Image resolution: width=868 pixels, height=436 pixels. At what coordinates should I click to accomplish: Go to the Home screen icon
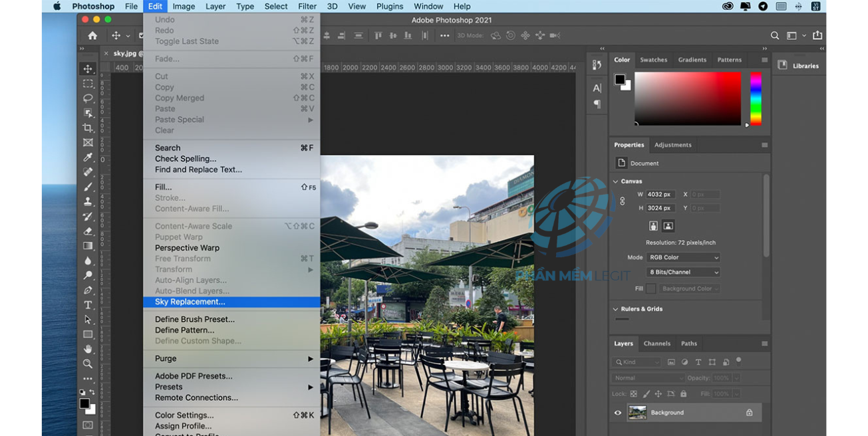pyautogui.click(x=92, y=36)
